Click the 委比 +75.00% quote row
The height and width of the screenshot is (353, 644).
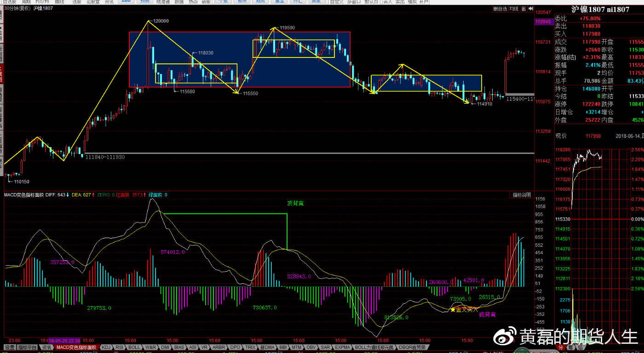coord(599,18)
